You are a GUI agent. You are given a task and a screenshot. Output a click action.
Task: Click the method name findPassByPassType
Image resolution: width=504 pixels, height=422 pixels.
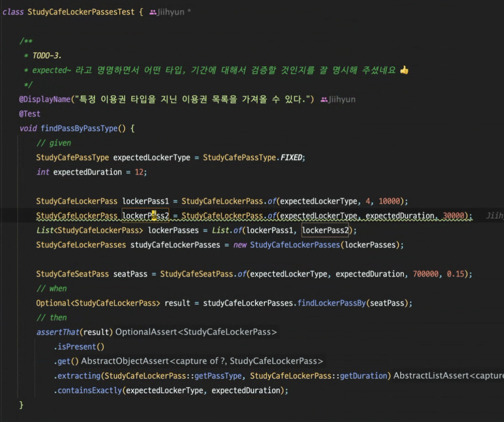tap(79, 128)
